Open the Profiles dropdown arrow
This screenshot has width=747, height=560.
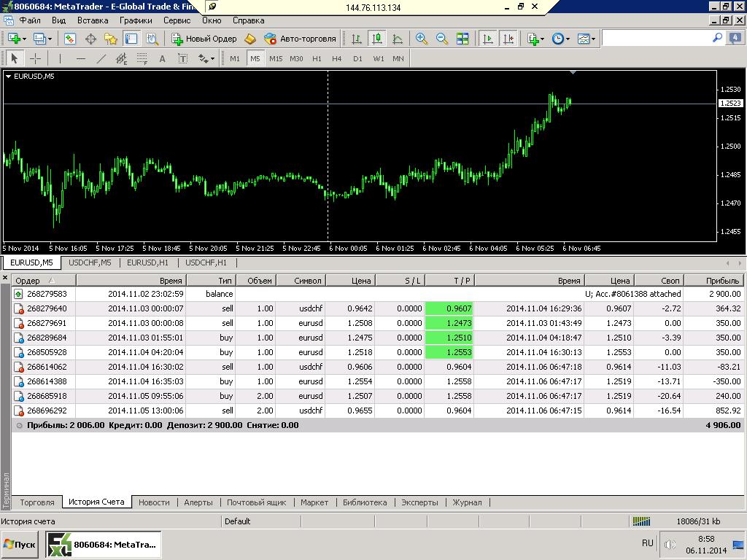(x=49, y=39)
